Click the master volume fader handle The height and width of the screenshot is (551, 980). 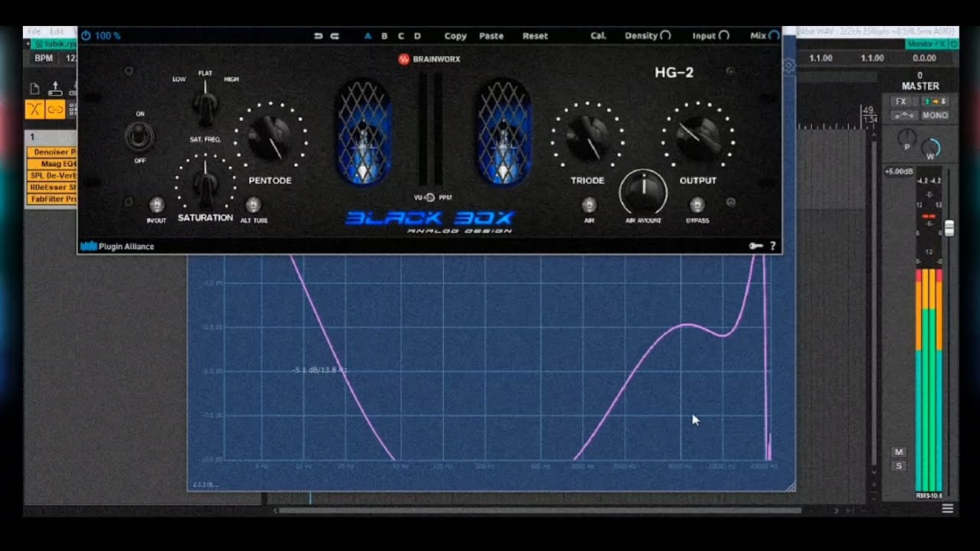click(949, 228)
